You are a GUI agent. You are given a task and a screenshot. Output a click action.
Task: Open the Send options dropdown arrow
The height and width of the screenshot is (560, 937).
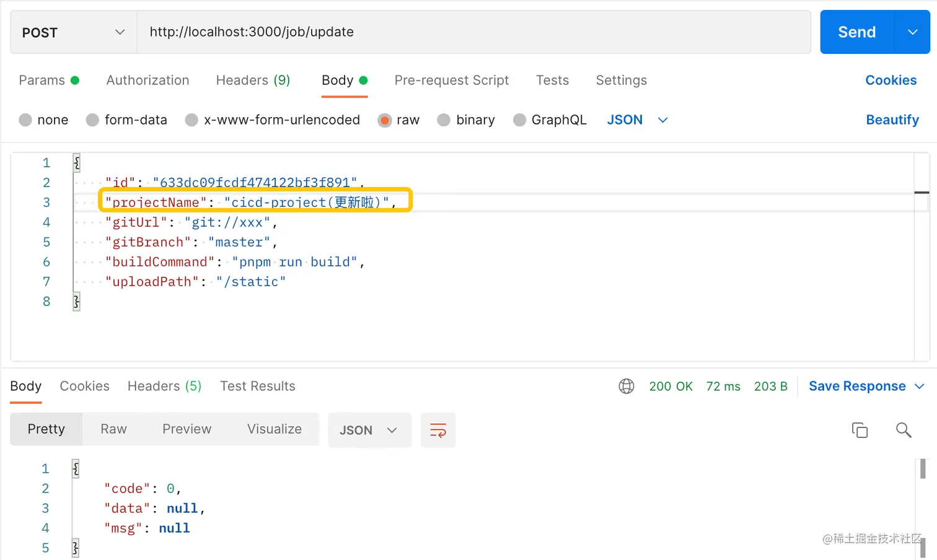point(913,32)
